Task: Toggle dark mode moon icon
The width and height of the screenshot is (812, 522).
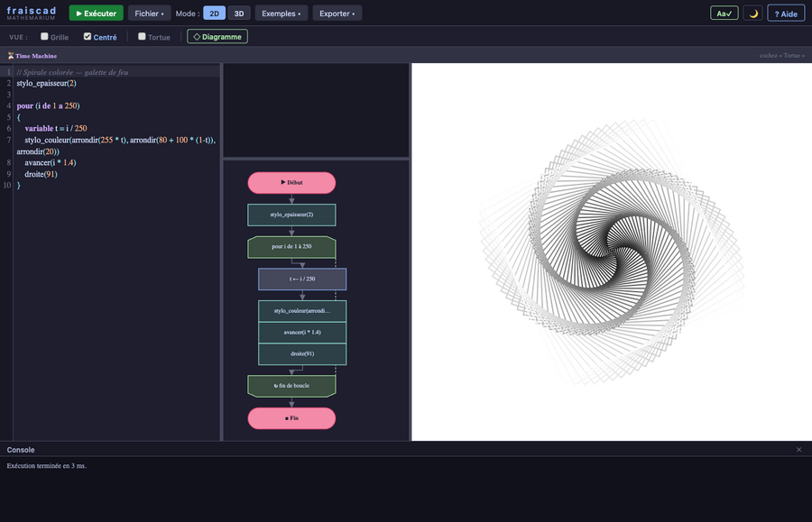Action: [x=753, y=14]
